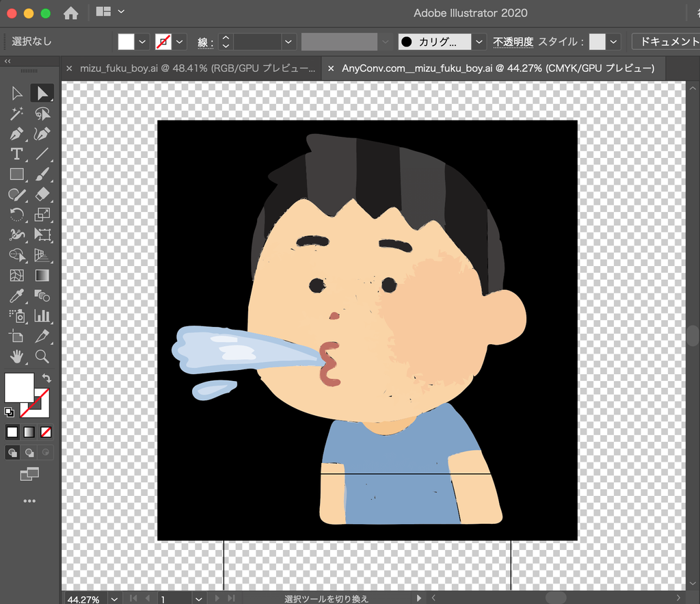Image resolution: width=700 pixels, height=604 pixels.
Task: Select the Rectangle shape tool
Action: 16,174
